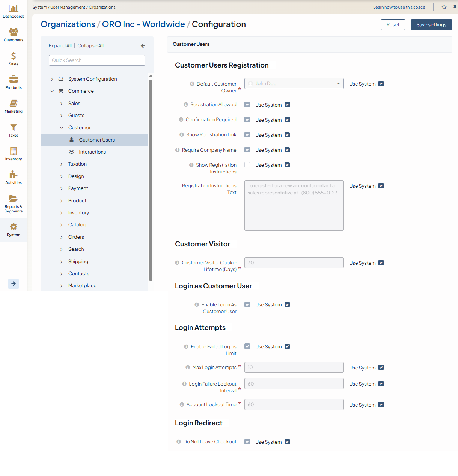Expand the Taxation tree node

[62, 164]
